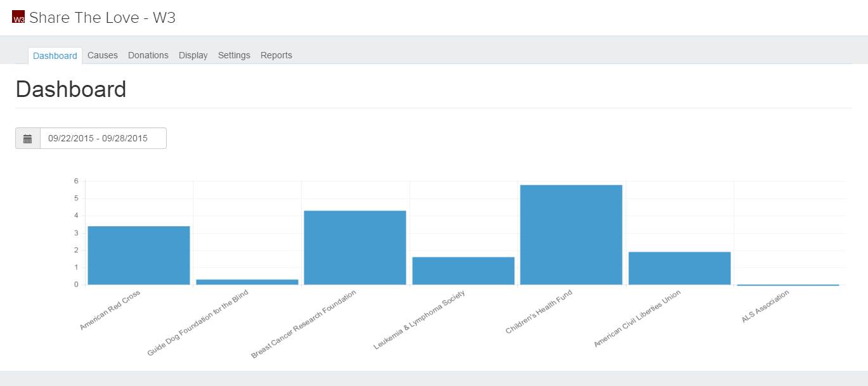Screen dimensions: 868x386
Task: Click the Breast Cancer Research Foundation bar
Action: 355,248
